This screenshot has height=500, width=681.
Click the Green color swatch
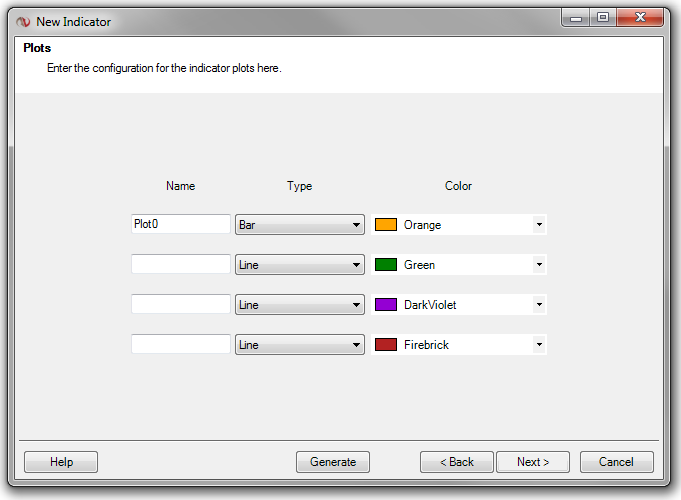pos(386,265)
